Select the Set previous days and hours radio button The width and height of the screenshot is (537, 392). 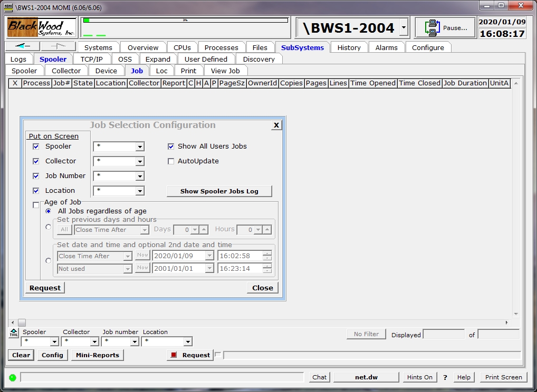(49, 227)
